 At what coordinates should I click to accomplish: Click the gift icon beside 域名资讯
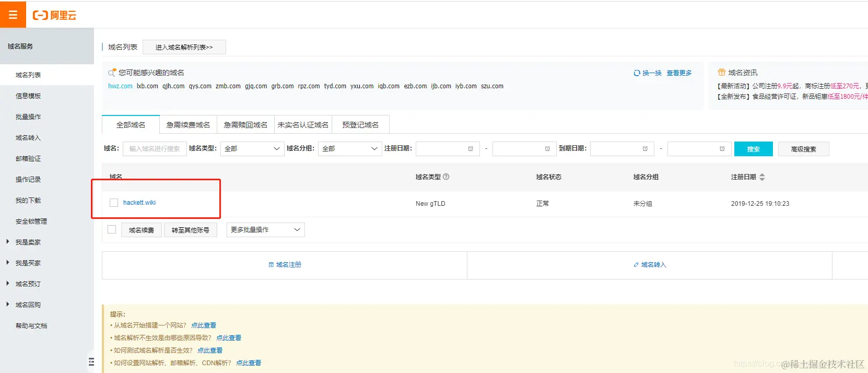[x=721, y=73]
